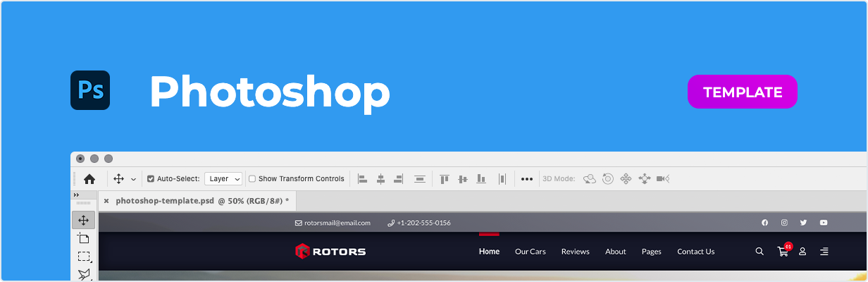Select the Rectangular Marquee tool

pyautogui.click(x=84, y=257)
